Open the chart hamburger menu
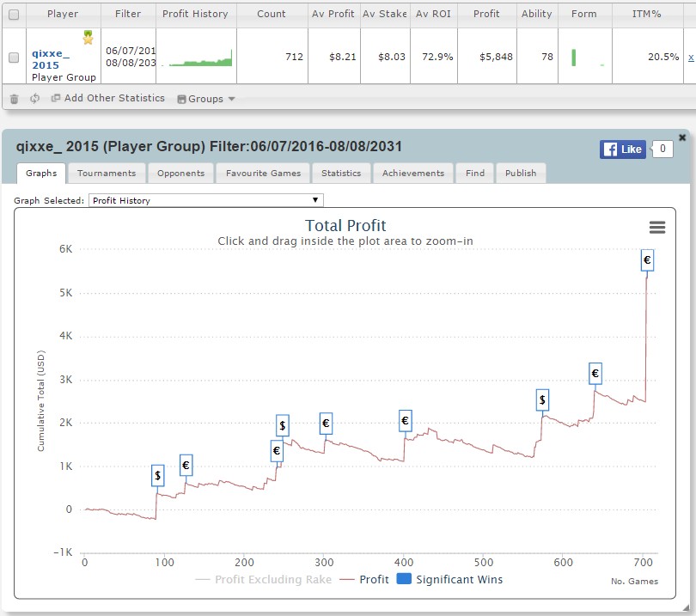The image size is (696, 616). [657, 227]
